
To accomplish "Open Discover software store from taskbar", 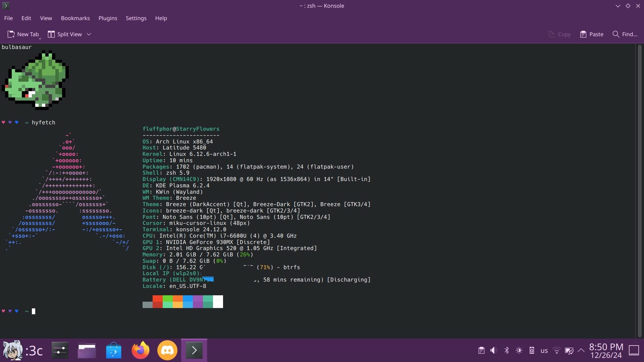I will (114, 350).
